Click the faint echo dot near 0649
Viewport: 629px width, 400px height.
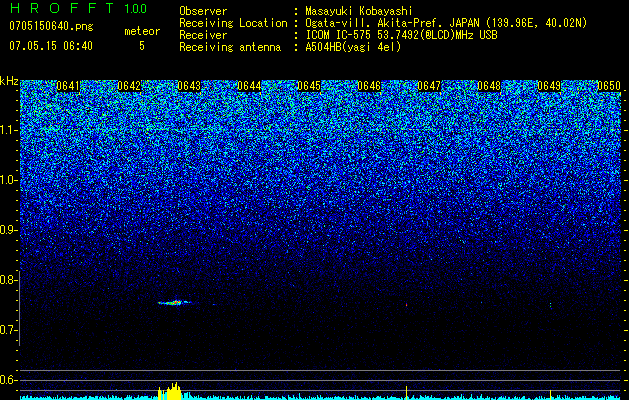pos(550,305)
